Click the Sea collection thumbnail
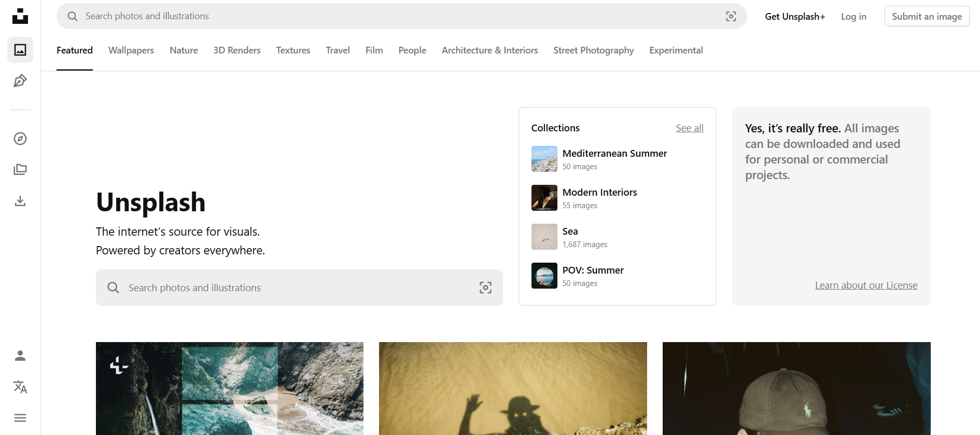 [544, 237]
